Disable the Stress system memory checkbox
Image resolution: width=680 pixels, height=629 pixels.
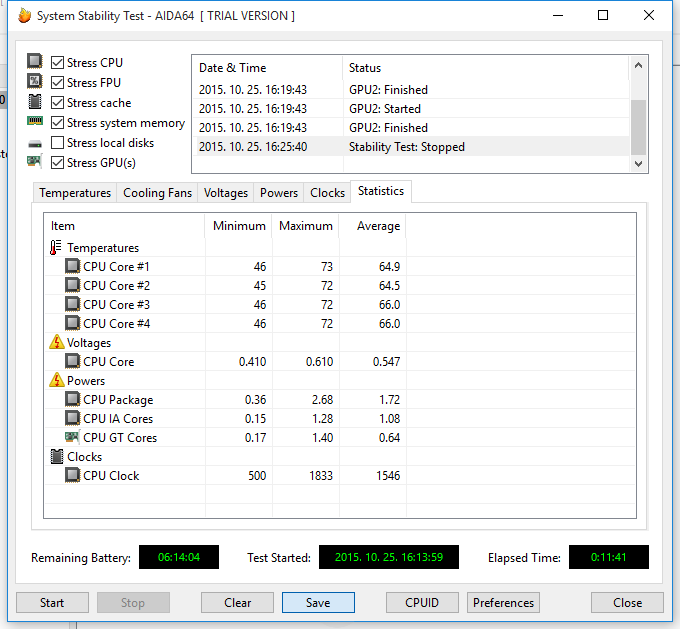[57, 123]
